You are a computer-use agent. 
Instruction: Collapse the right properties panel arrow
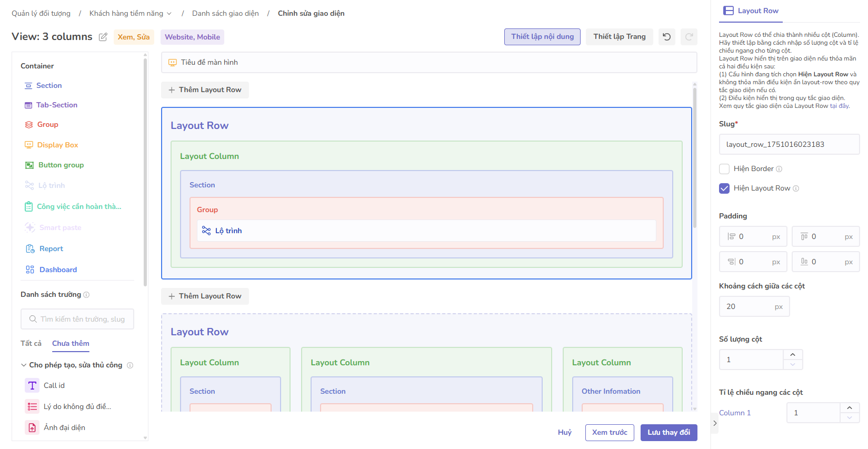tap(715, 423)
